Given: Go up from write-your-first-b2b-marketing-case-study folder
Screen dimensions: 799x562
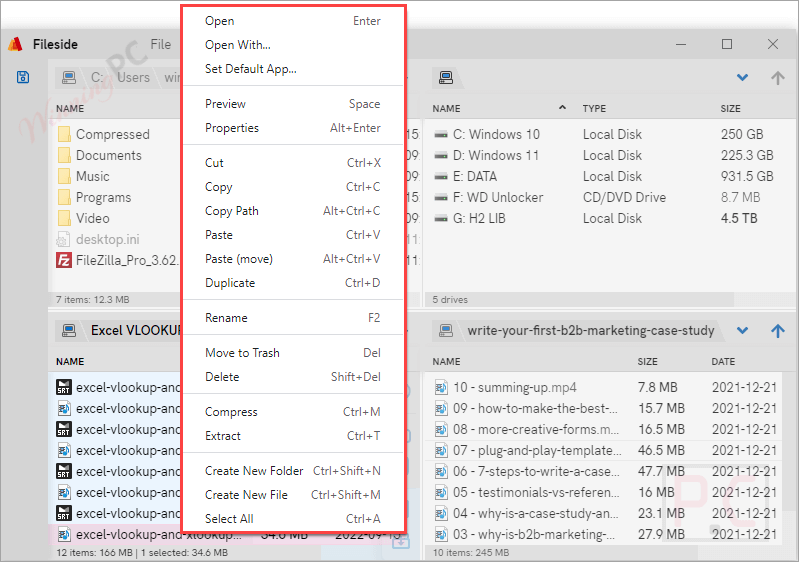Looking at the screenshot, I should tap(778, 331).
